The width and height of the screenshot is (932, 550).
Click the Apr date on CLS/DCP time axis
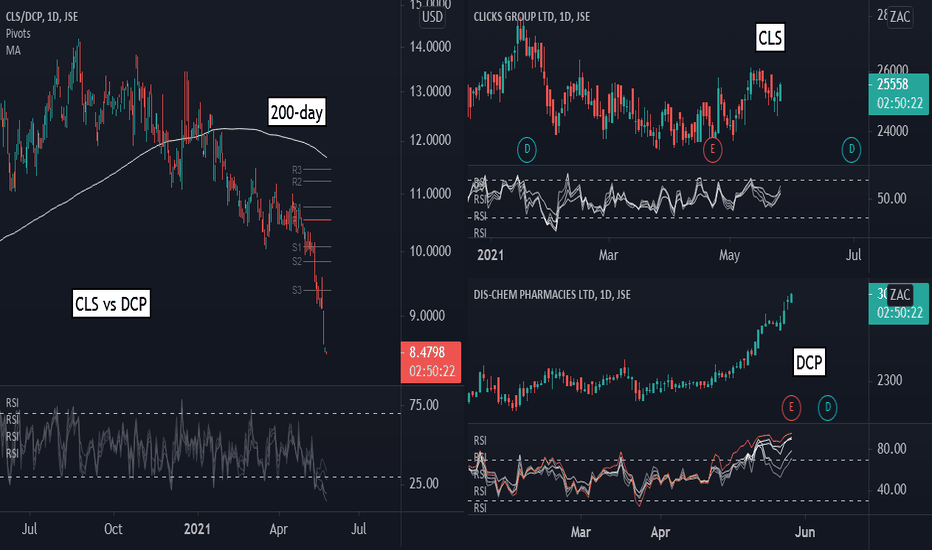[278, 529]
